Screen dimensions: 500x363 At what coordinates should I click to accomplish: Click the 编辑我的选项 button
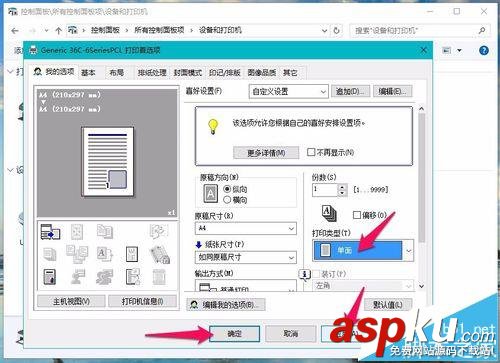(226, 305)
